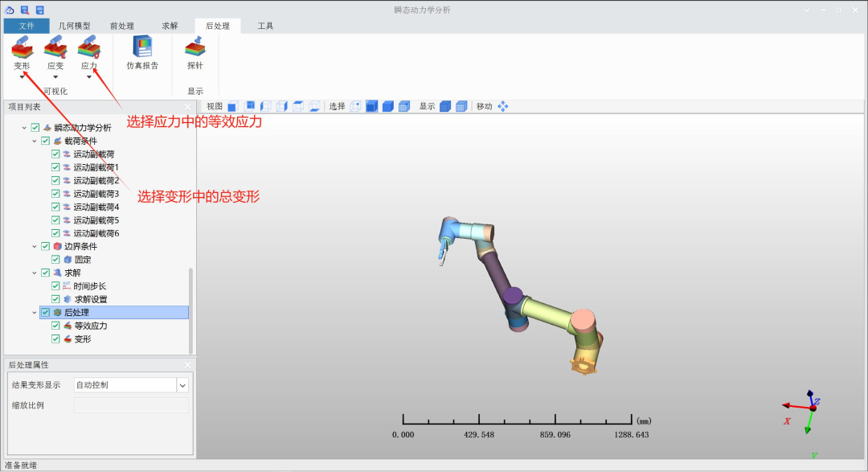Select the second 视图 cube view icon
Screen dimensions: 868x472
point(250,106)
